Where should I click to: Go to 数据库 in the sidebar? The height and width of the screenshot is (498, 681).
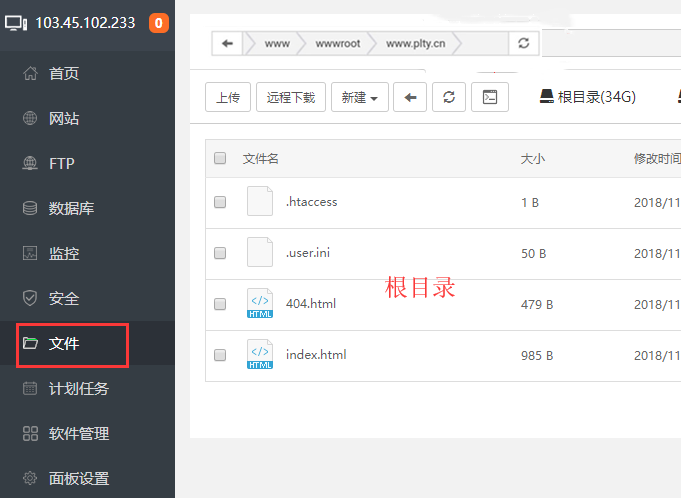[x=71, y=209]
